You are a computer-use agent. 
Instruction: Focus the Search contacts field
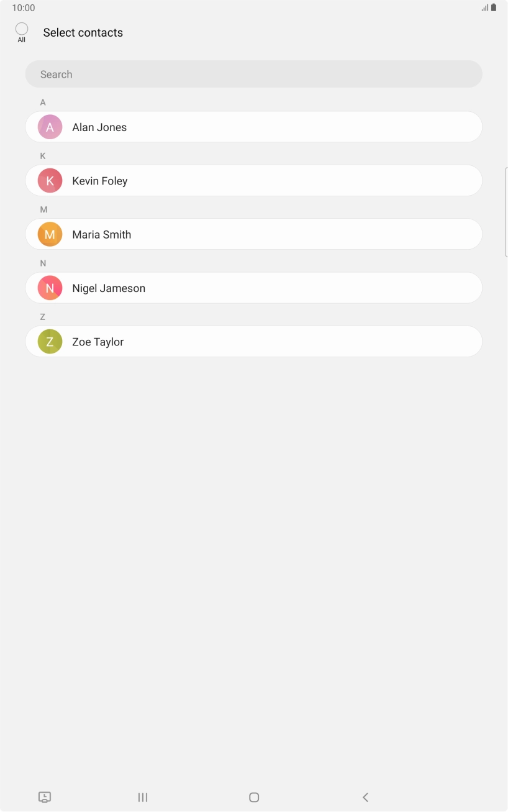(253, 75)
